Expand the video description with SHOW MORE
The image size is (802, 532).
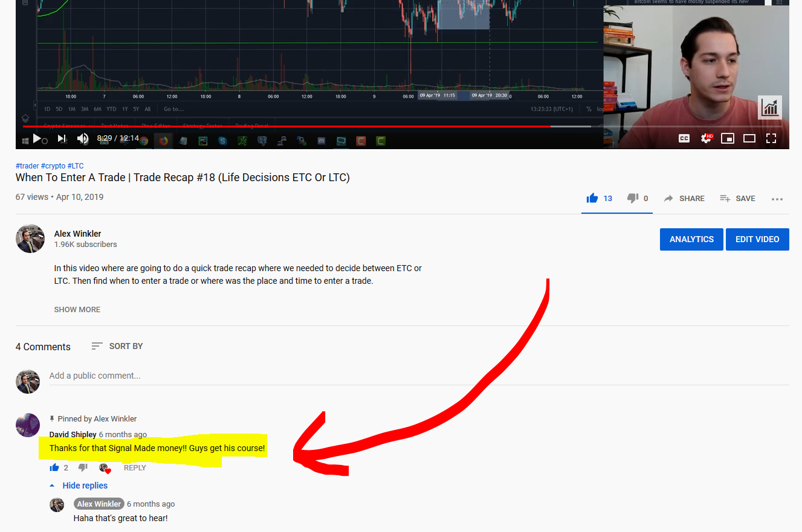click(x=77, y=309)
